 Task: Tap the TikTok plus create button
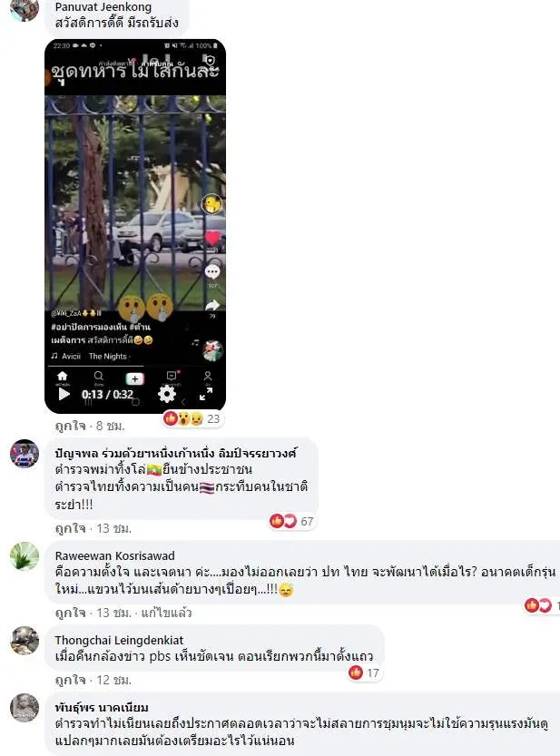click(134, 378)
